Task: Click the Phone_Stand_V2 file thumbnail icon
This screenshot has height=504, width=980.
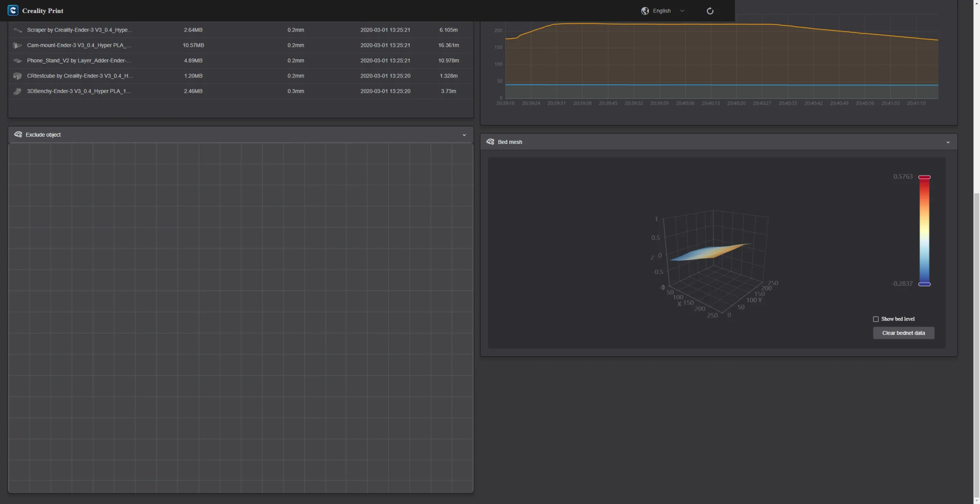Action: [x=18, y=61]
